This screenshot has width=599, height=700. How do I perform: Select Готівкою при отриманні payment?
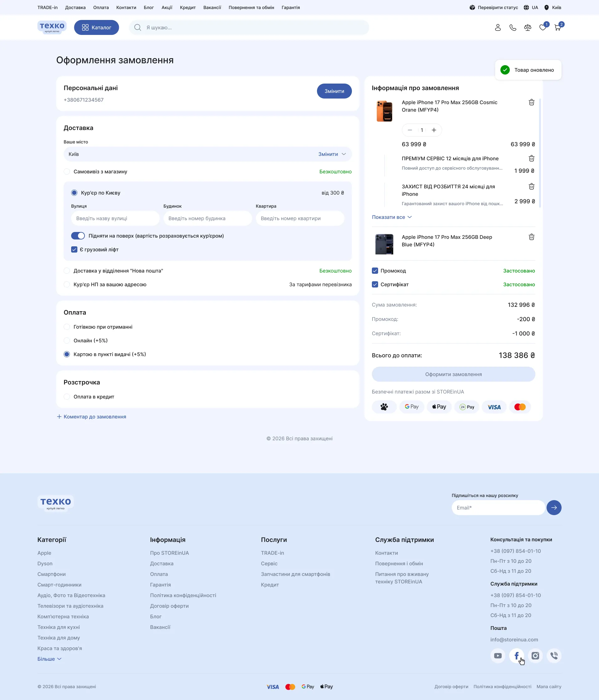coord(67,327)
